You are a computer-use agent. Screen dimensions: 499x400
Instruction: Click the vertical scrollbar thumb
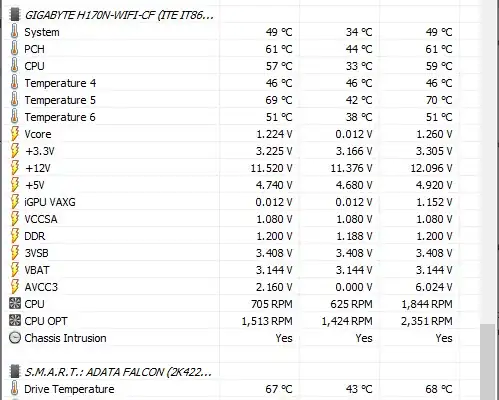click(487, 362)
